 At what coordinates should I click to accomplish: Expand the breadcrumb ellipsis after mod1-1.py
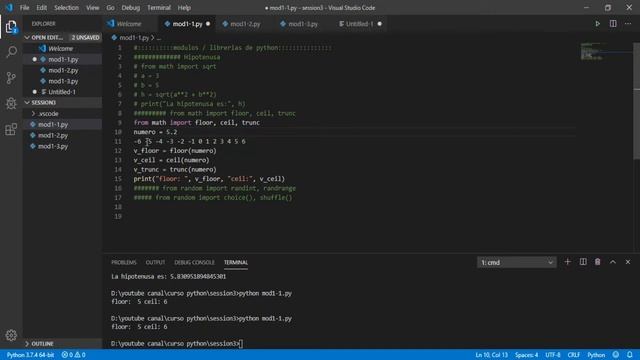coord(159,38)
